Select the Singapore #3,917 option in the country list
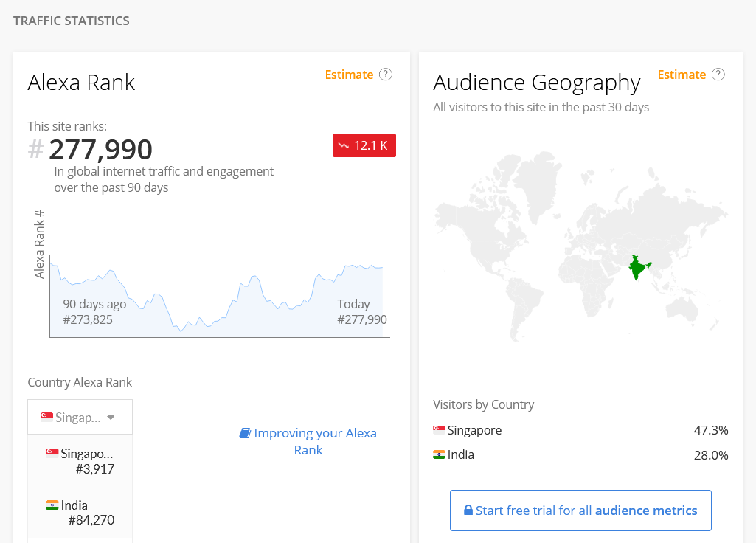756x543 pixels. click(x=80, y=460)
